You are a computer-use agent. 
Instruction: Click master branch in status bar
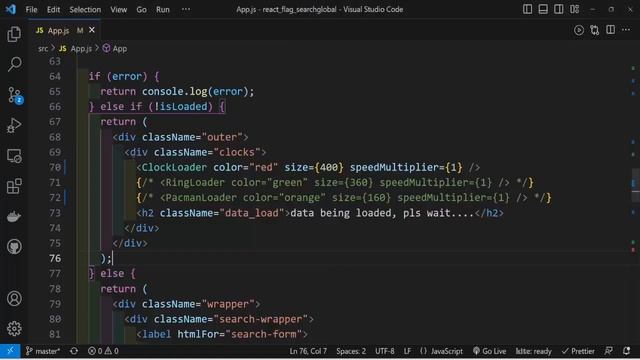coord(43,351)
